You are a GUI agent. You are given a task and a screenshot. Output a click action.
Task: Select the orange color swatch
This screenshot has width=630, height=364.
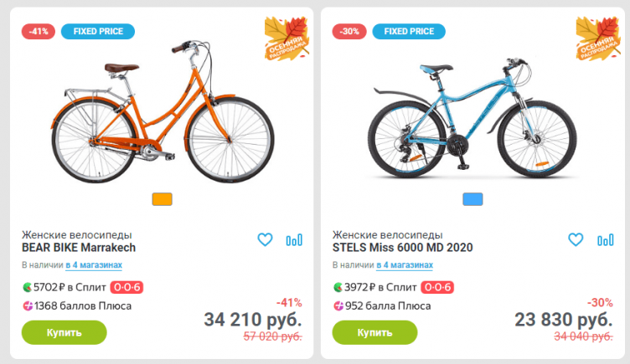tap(163, 199)
